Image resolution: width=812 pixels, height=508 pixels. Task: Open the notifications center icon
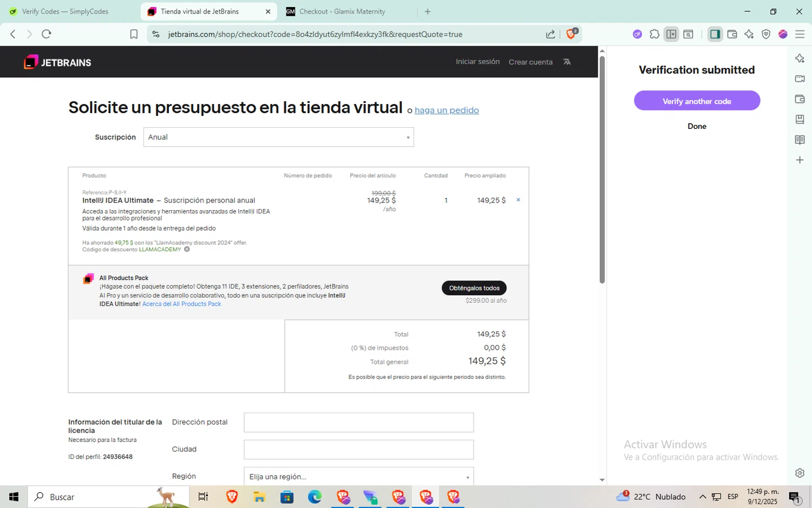(795, 497)
